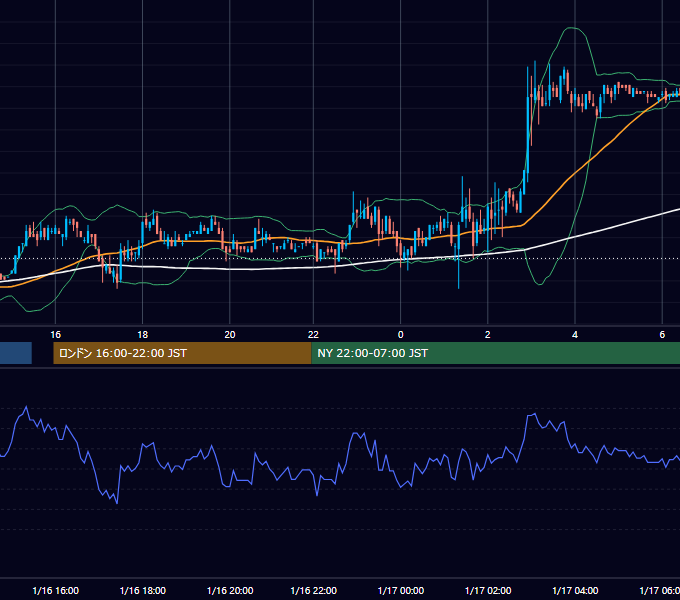680x600 pixels.
Task: Click the 1/17 02:00 date label
Action: (488, 590)
